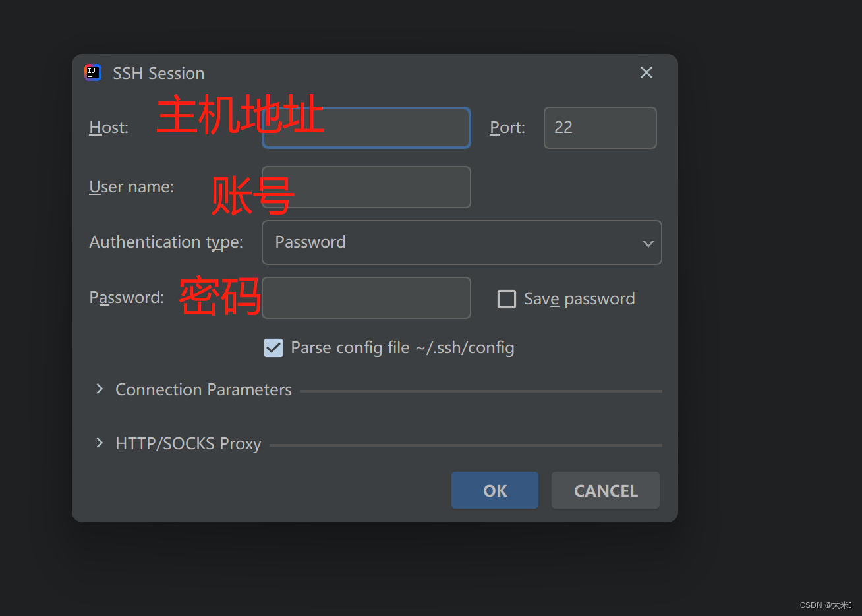Click the SSH Session title text
The image size is (862, 616).
point(158,73)
